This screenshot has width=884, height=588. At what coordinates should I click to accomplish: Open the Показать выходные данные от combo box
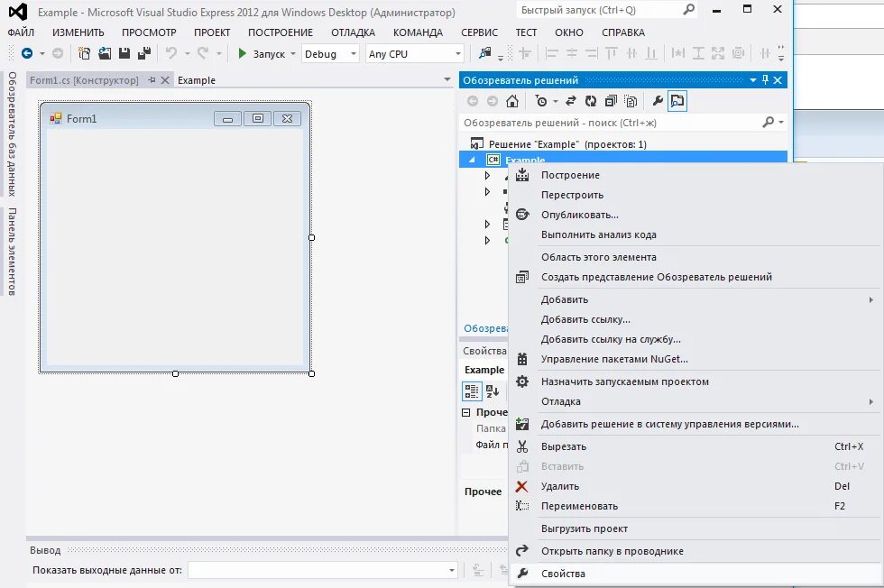tap(323, 570)
